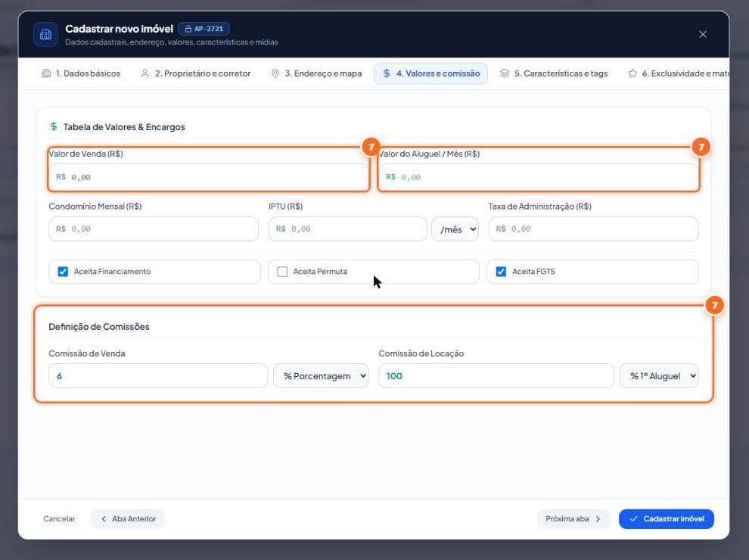Open 5. Características e tags tab
The height and width of the screenshot is (560, 749).
click(x=554, y=73)
